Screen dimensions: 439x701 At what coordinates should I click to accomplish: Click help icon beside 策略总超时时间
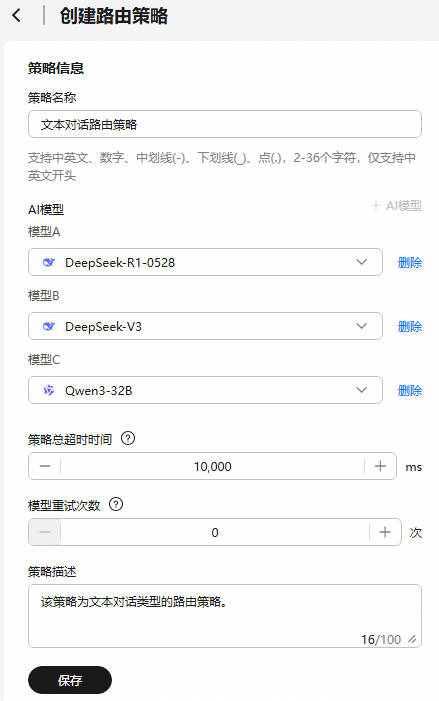point(128,438)
